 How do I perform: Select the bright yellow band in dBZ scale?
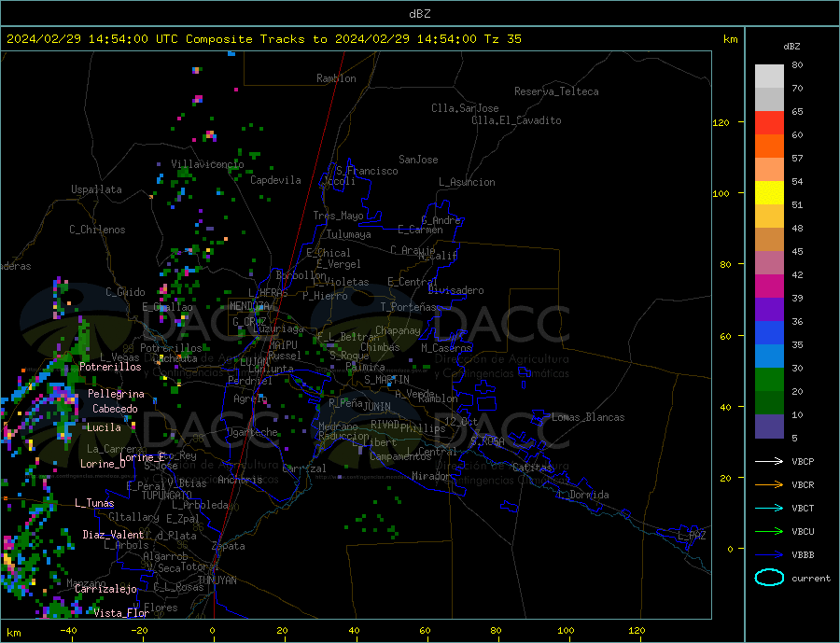point(769,193)
